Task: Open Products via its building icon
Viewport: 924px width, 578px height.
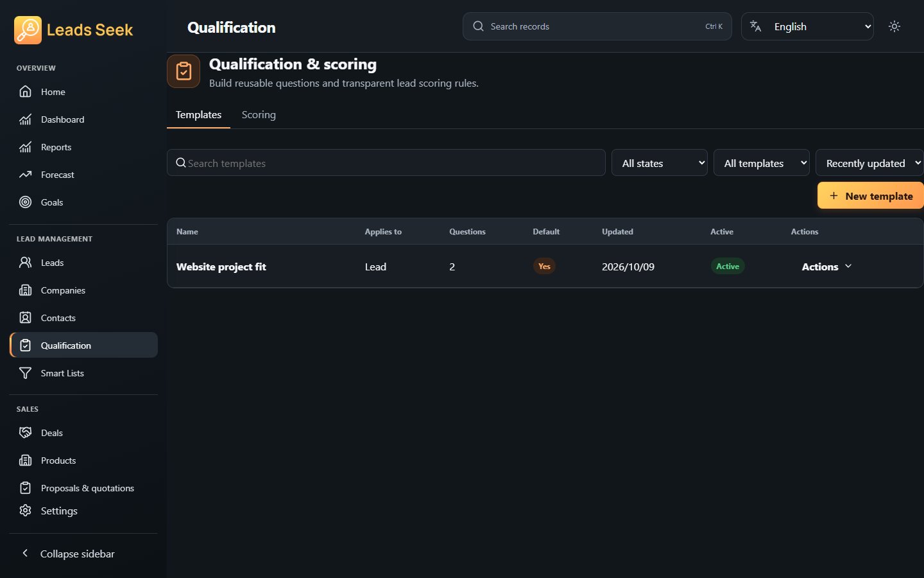Action: pos(26,460)
